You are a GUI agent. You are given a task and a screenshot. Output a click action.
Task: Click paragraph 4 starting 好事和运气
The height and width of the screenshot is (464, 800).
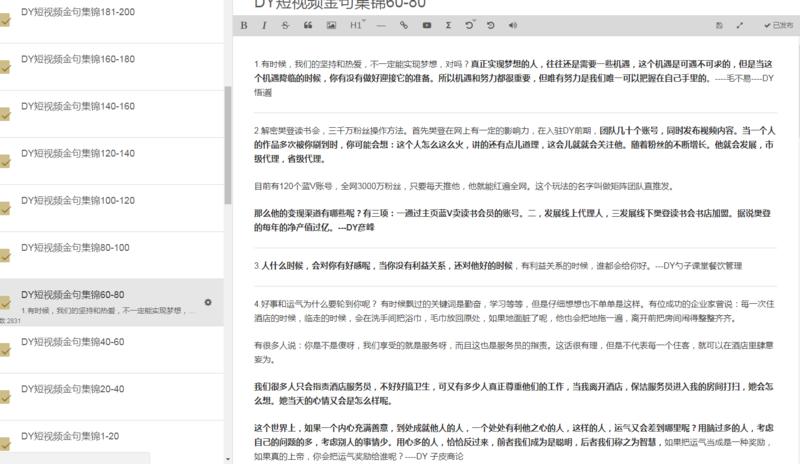point(514,311)
